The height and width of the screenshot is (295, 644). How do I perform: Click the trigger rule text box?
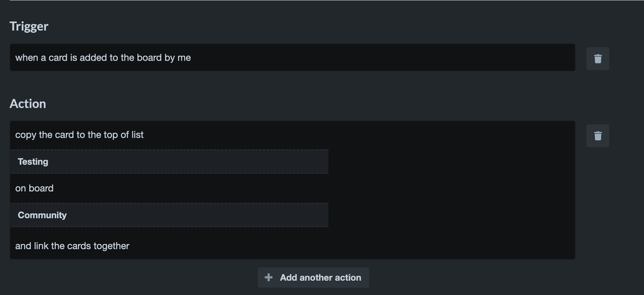tap(293, 57)
